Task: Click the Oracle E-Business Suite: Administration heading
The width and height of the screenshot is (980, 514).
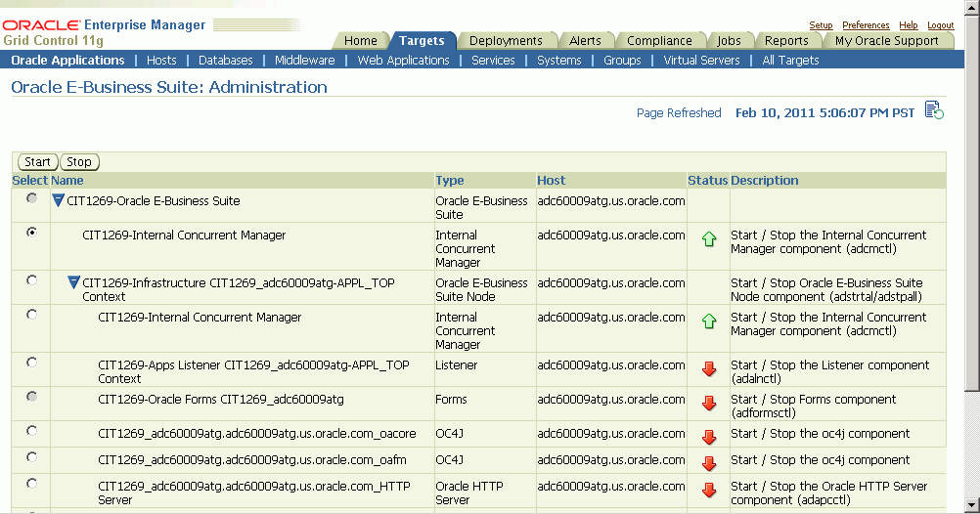Action: pyautogui.click(x=169, y=87)
